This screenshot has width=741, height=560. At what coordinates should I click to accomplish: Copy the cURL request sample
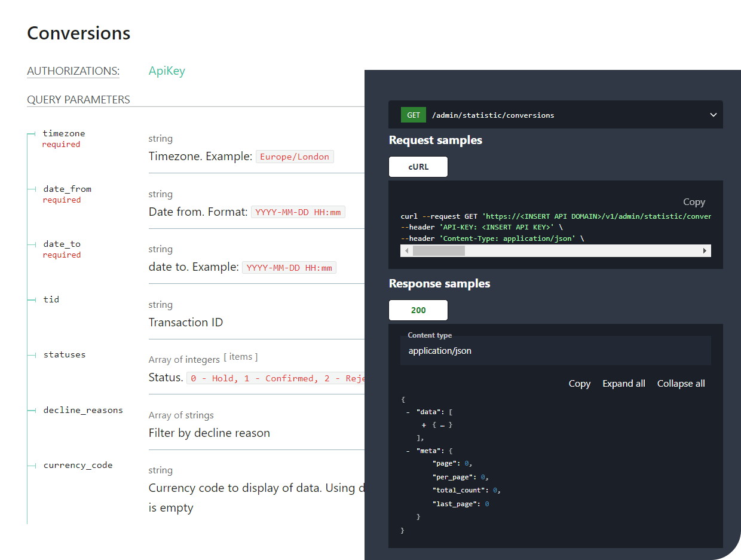694,202
